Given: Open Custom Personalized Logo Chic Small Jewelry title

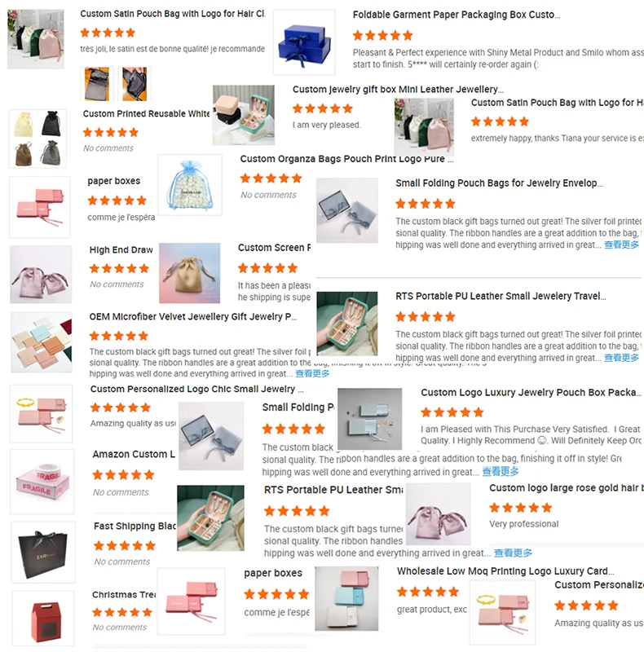Looking at the screenshot, I should pyautogui.click(x=196, y=390).
